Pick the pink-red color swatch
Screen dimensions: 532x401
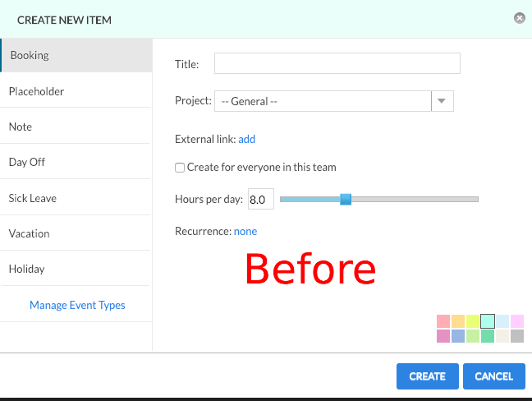tap(443, 321)
